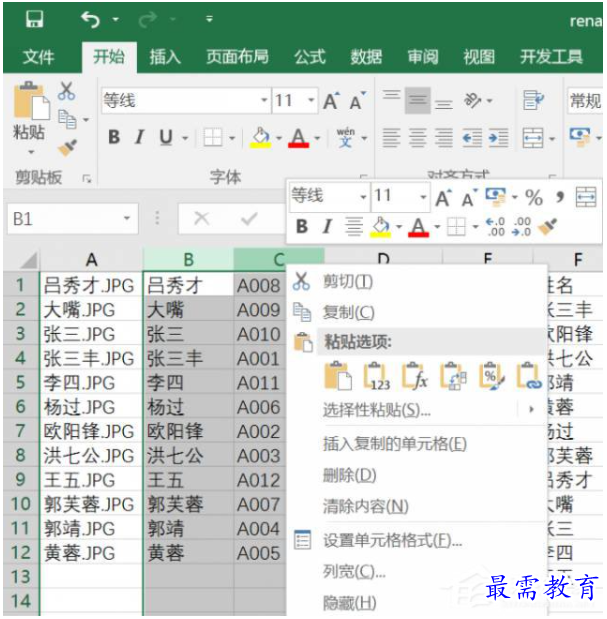Click the ribbon 粘贴 paste button

[x=30, y=113]
